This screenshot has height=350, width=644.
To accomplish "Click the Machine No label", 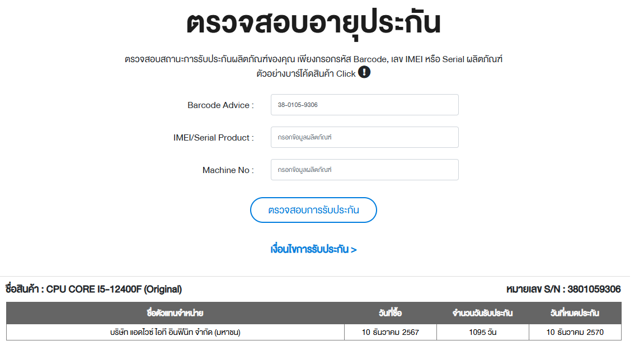I will [x=228, y=170].
